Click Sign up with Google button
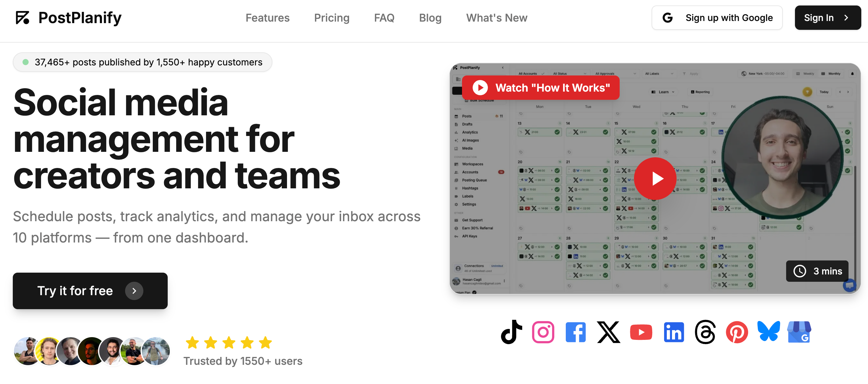 tap(717, 18)
